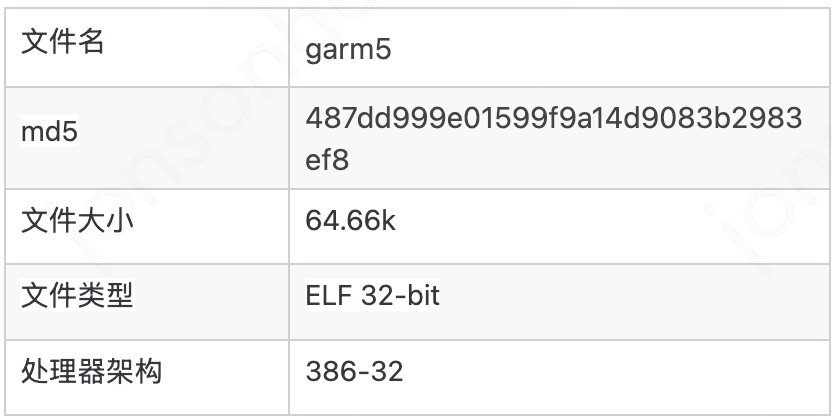This screenshot has height=418, width=832.
Task: Click the letter "g" in garm5
Action: pos(313,51)
